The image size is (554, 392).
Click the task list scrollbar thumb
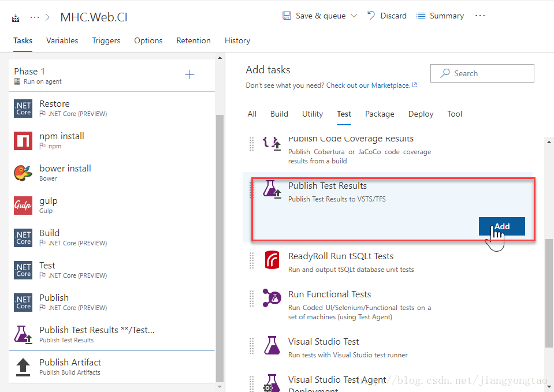point(220,248)
